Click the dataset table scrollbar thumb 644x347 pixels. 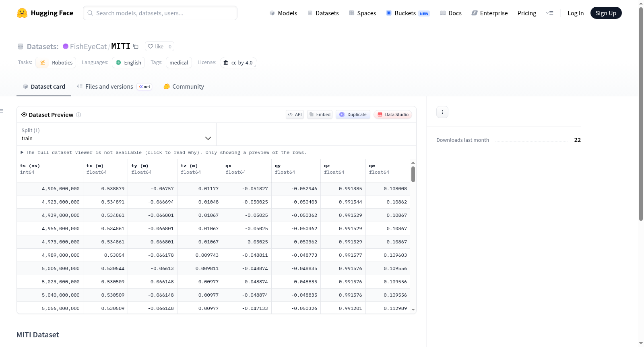(x=413, y=175)
